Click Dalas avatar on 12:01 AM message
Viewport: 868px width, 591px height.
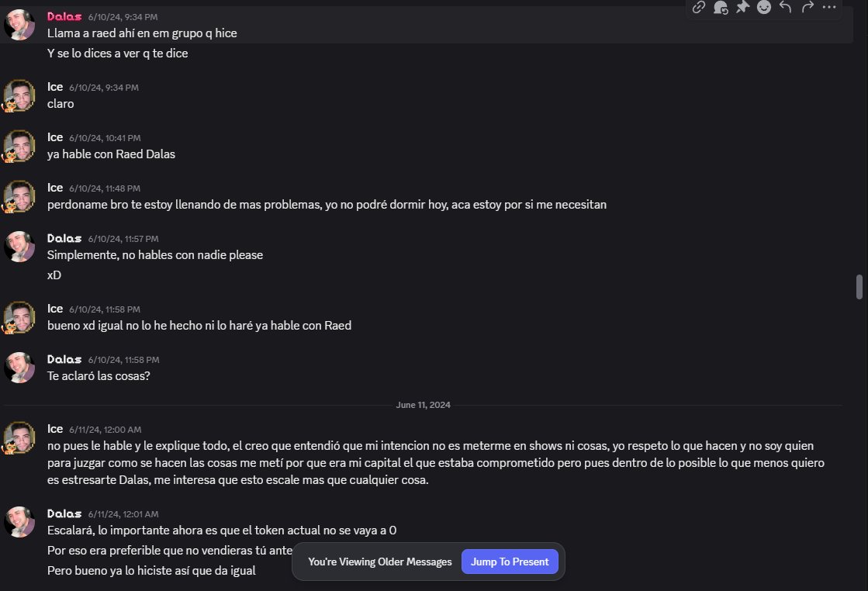pyautogui.click(x=19, y=522)
